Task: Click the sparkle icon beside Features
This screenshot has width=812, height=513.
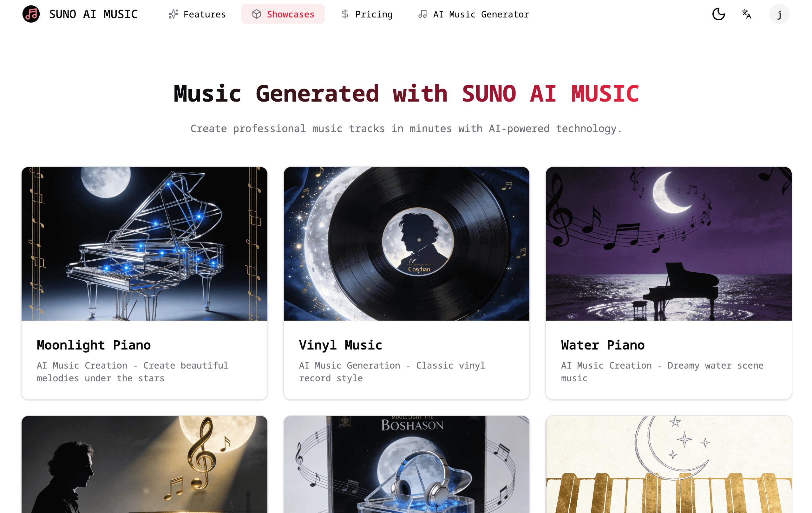Action: coord(173,14)
